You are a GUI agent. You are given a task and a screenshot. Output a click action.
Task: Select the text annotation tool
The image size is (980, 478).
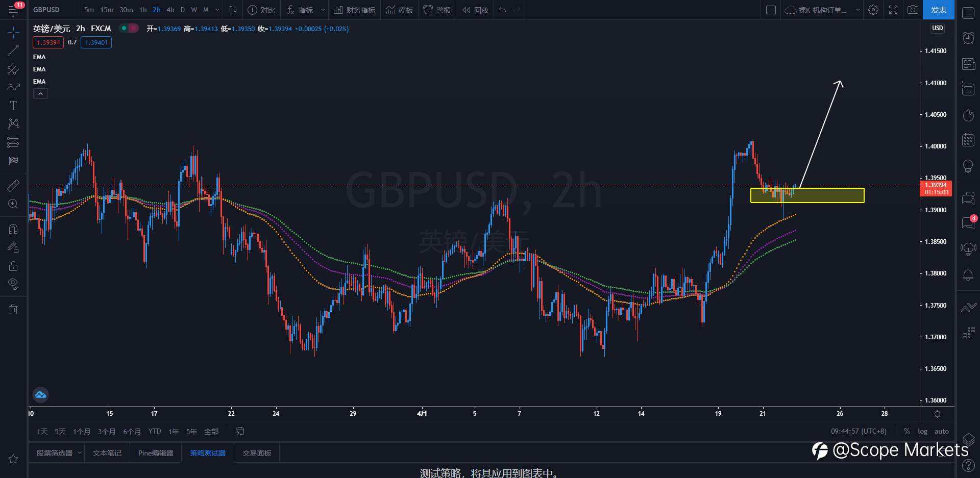[x=13, y=106]
